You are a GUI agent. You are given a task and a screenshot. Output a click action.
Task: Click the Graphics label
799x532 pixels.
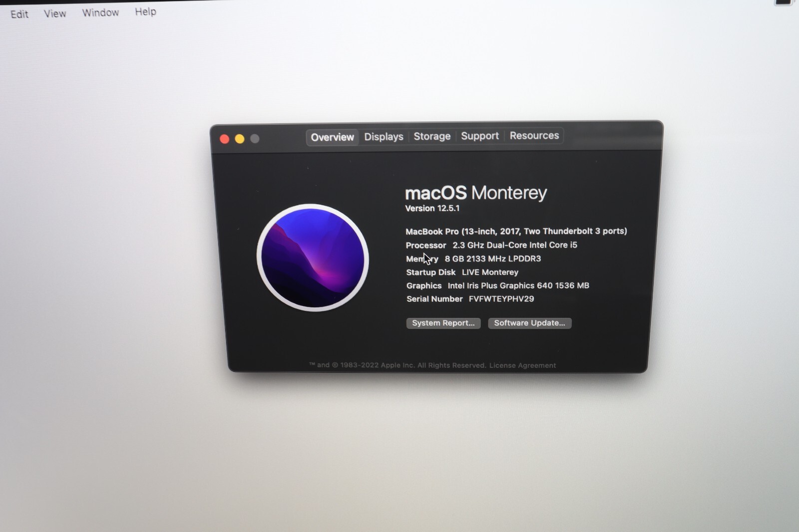[424, 285]
